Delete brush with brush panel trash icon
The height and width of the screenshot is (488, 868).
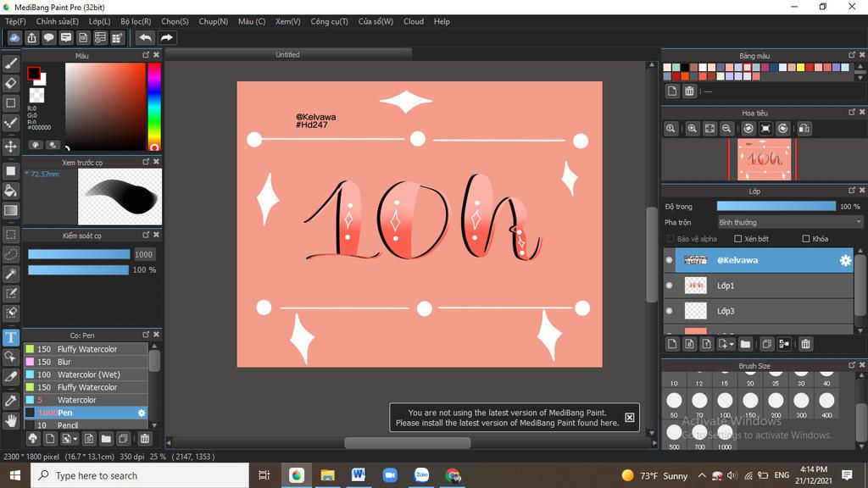click(x=144, y=439)
